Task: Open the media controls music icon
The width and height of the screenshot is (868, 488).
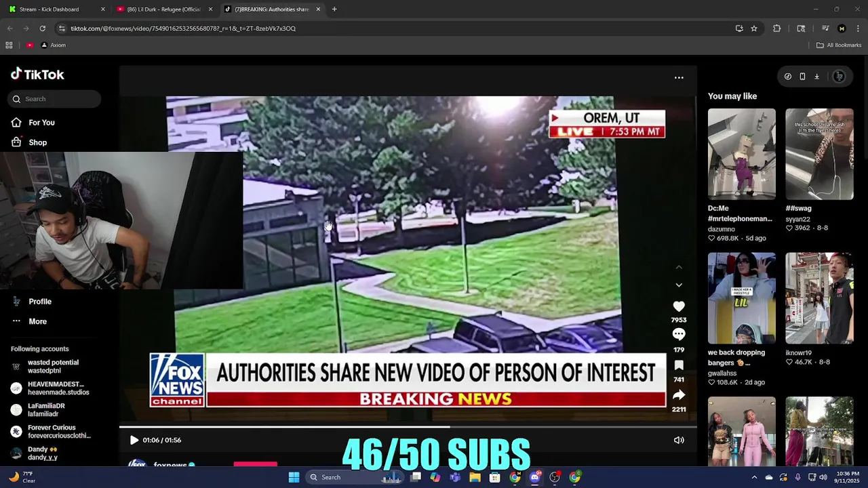Action: click(825, 28)
